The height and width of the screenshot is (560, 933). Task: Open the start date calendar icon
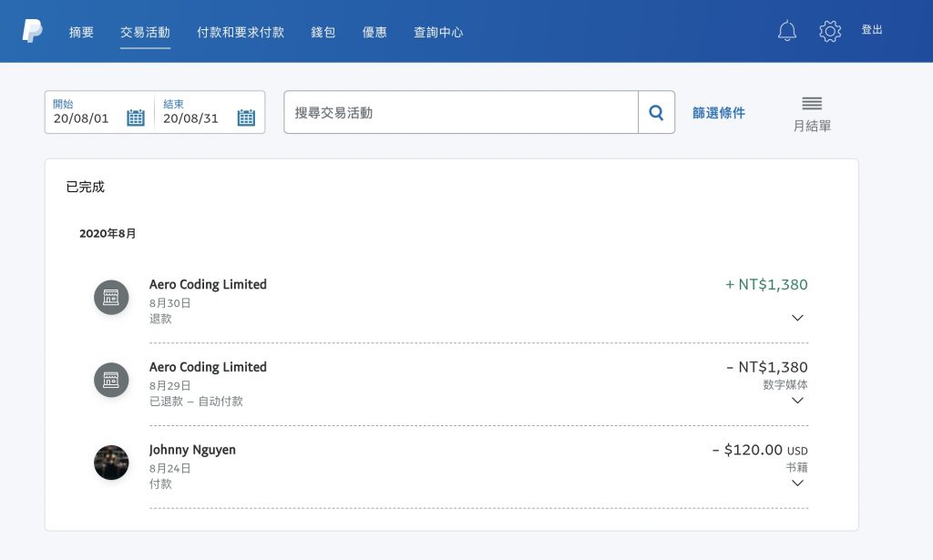[x=136, y=117]
